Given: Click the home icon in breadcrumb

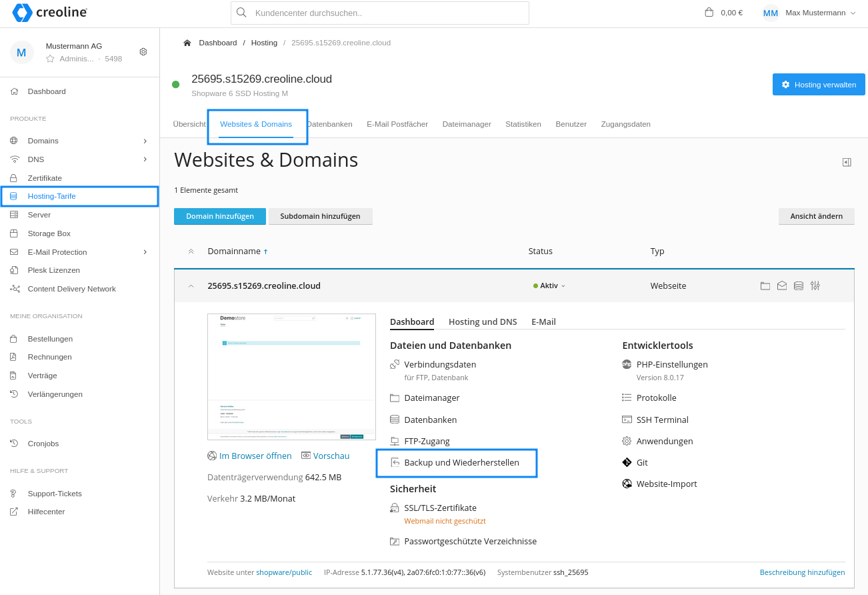Looking at the screenshot, I should pyautogui.click(x=187, y=43).
